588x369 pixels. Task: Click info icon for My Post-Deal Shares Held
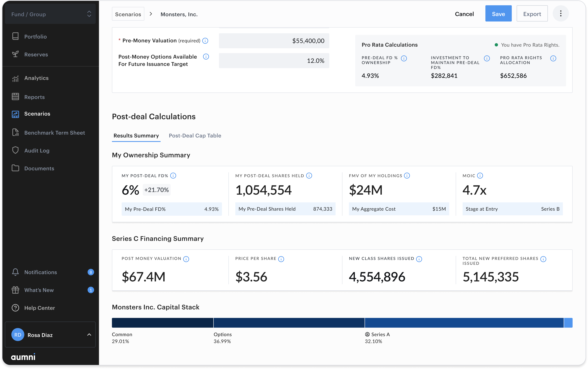coord(309,176)
